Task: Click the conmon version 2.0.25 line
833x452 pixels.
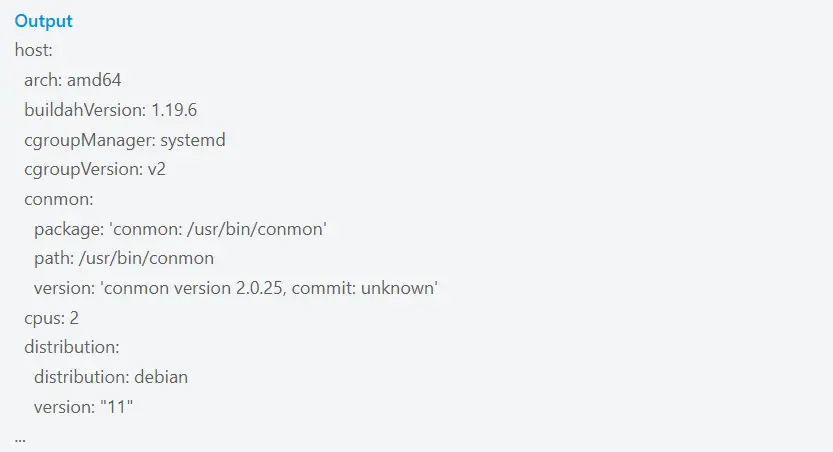Action: pyautogui.click(x=236, y=288)
